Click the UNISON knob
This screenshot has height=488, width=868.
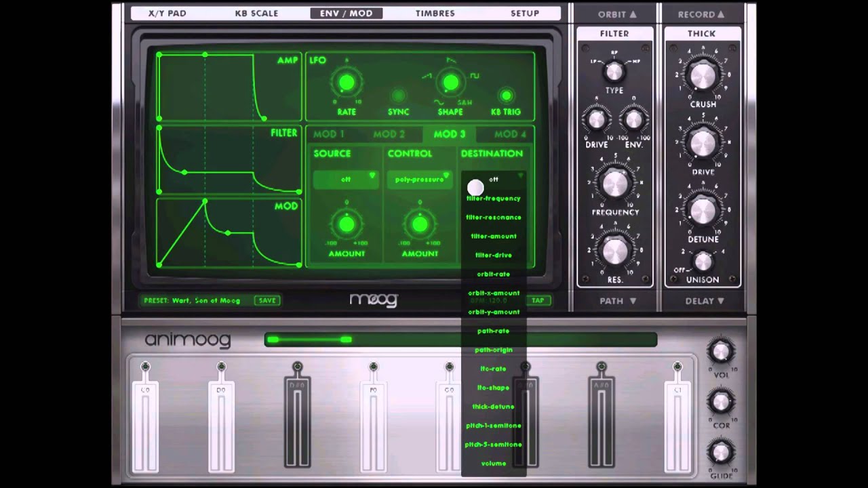click(703, 261)
